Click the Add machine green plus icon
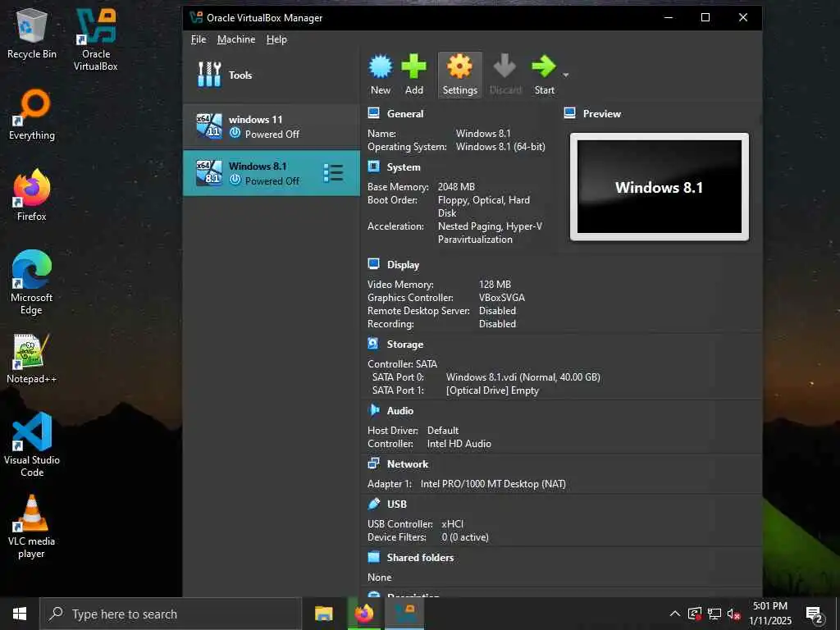 (413, 67)
